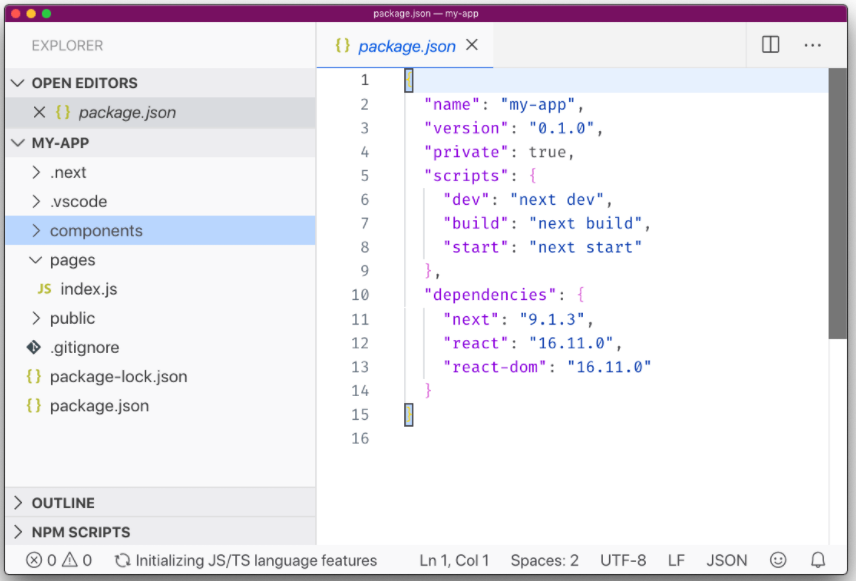Screen dimensions: 856x581
Task: Close package.json in Open Editors list
Action: pyautogui.click(x=39, y=112)
